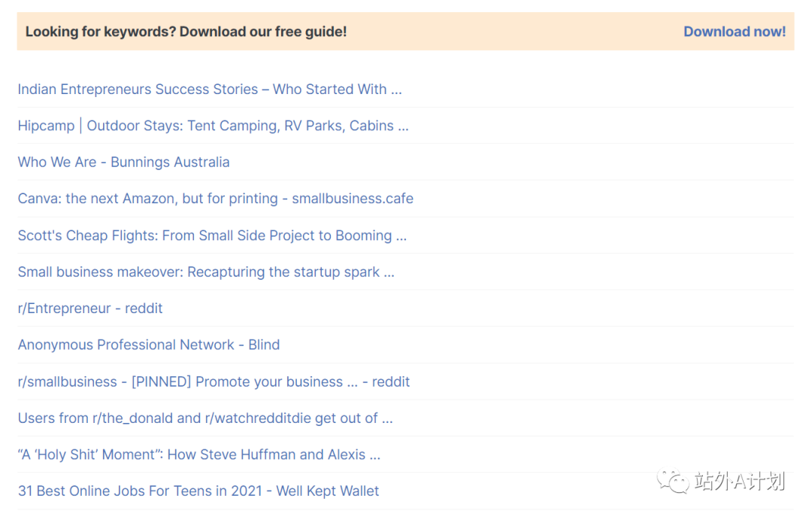This screenshot has width=812, height=517.
Task: Open 31 Best Online Jobs For Teens link
Action: pyautogui.click(x=198, y=491)
